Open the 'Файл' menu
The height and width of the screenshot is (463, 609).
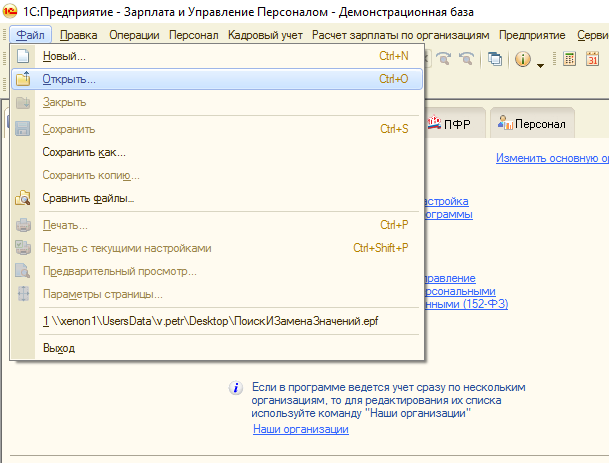[30, 35]
